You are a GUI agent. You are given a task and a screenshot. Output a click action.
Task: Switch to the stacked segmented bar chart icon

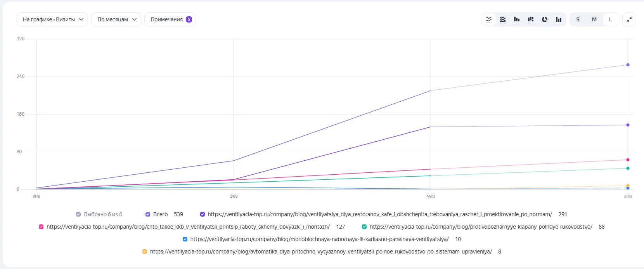pyautogui.click(x=531, y=19)
